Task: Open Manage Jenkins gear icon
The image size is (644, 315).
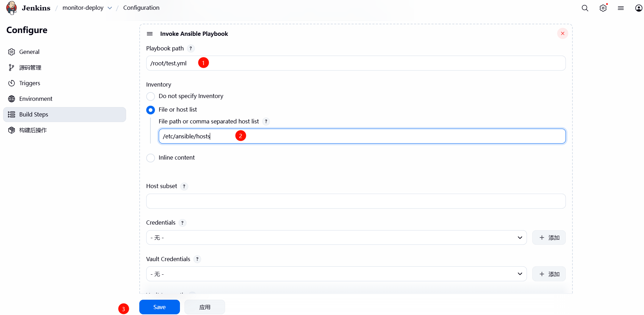Action: (603, 8)
